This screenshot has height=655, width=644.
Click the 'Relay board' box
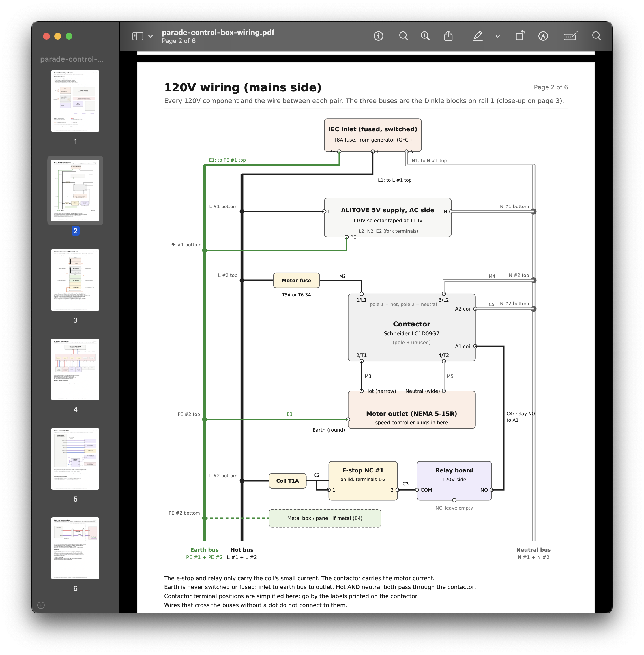click(x=454, y=481)
